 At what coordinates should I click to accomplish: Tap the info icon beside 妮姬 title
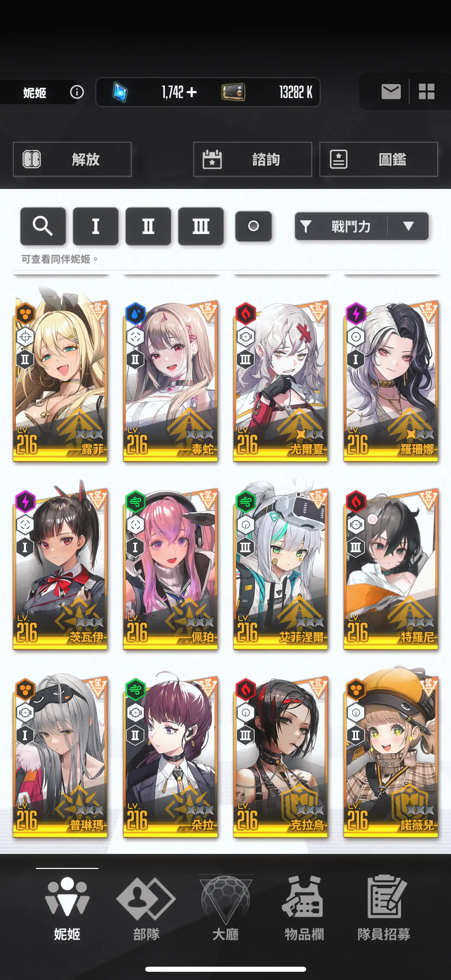click(77, 92)
